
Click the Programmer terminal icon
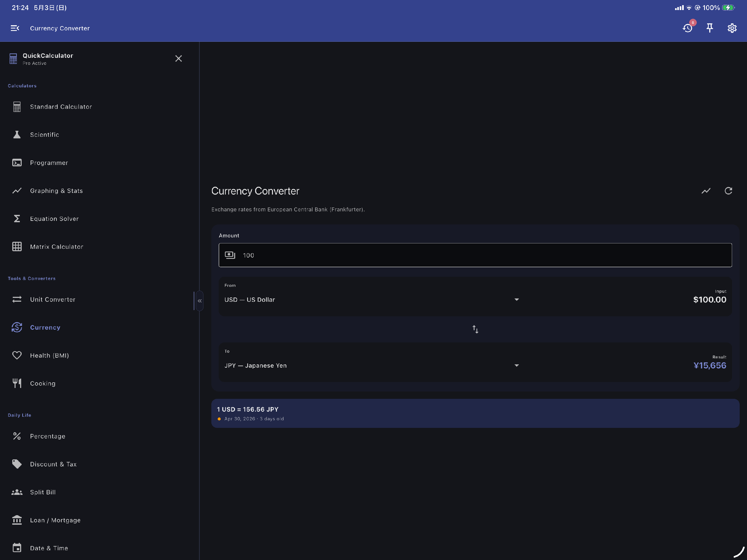(x=17, y=163)
